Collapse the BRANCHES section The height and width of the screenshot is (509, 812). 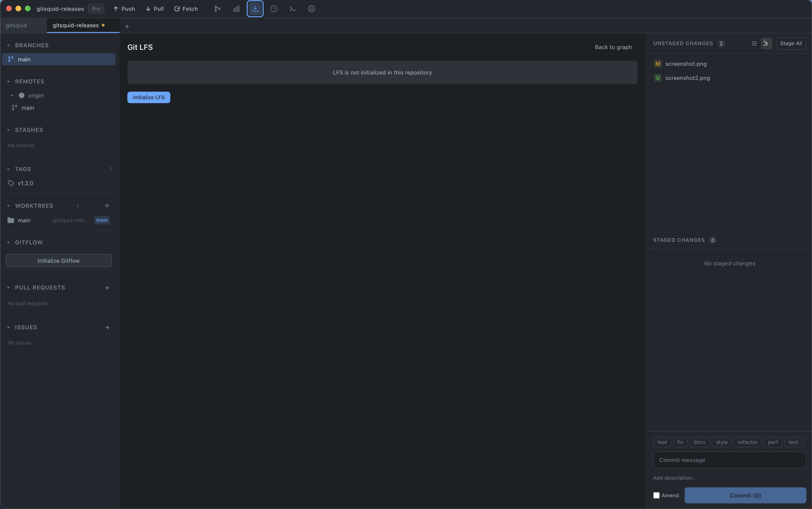[8, 45]
